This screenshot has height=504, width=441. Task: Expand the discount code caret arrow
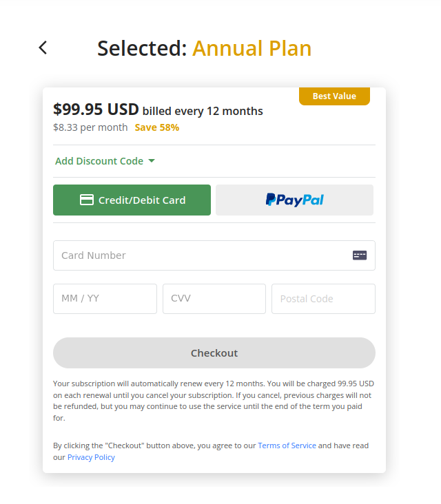pos(152,161)
